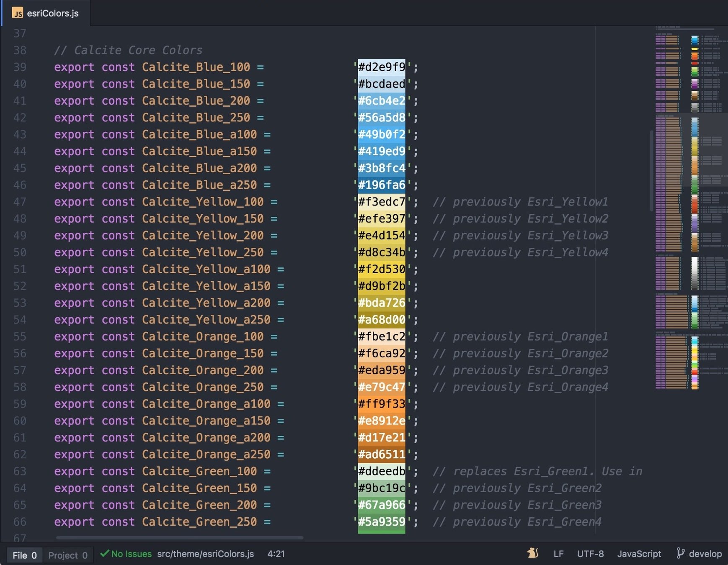Viewport: 728px width, 565px height.
Task: Click line number 39 in gutter
Action: [20, 67]
